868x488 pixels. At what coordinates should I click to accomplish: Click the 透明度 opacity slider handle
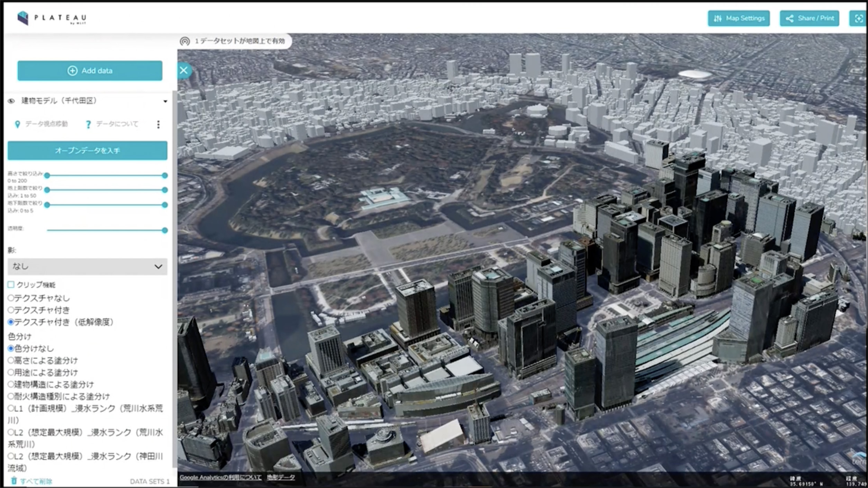coord(165,231)
